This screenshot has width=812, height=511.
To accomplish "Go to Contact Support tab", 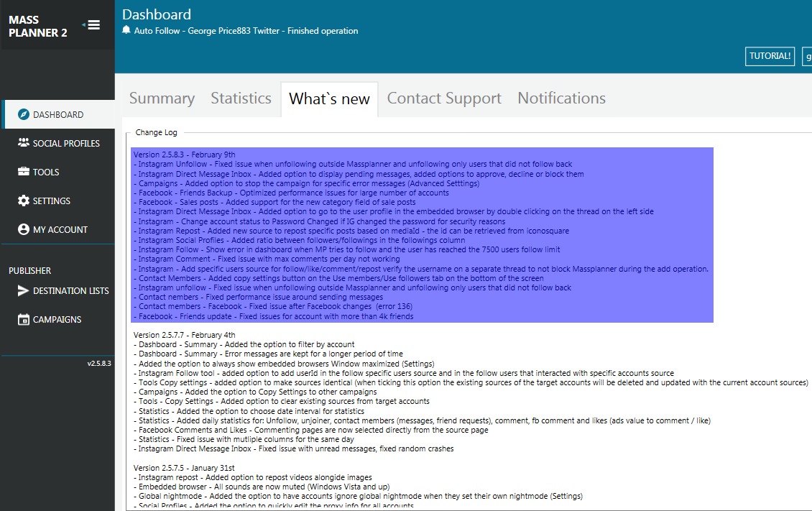I will click(444, 98).
